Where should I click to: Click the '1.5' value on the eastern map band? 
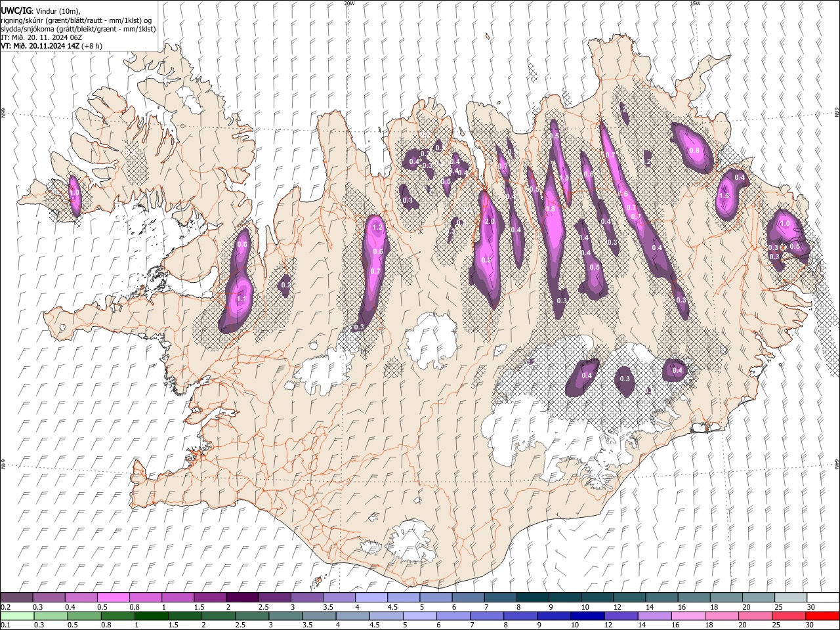(x=724, y=196)
